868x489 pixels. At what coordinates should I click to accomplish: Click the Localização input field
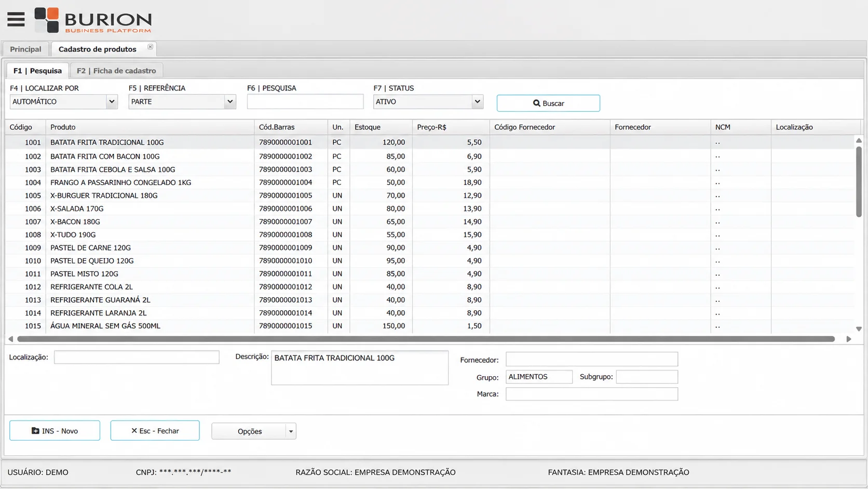[137, 357]
